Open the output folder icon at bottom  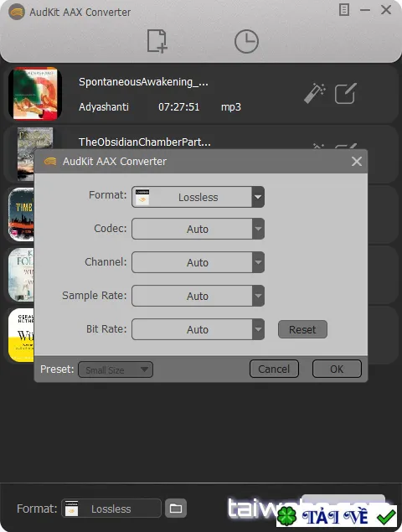(x=176, y=509)
